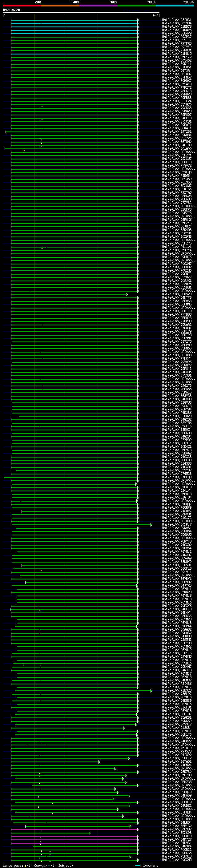Select hit label UniRef100_A7PWS1
The image size is (197, 868).
(x=177, y=50)
